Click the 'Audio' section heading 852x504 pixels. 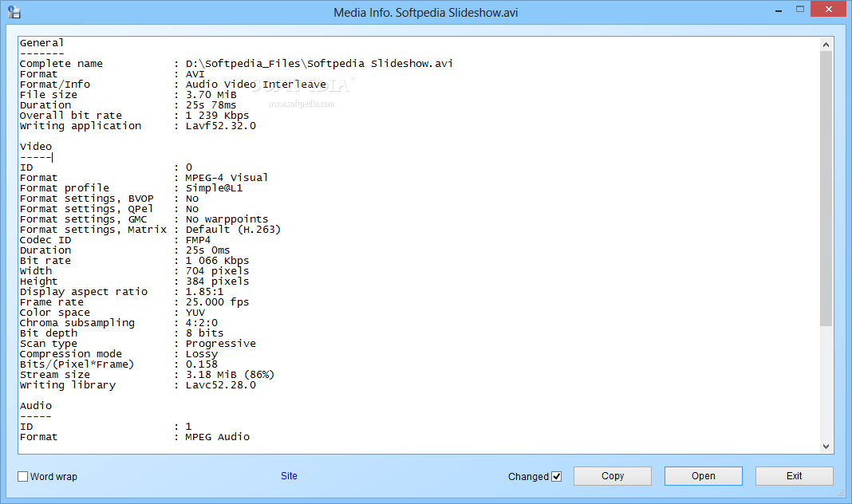coord(36,406)
